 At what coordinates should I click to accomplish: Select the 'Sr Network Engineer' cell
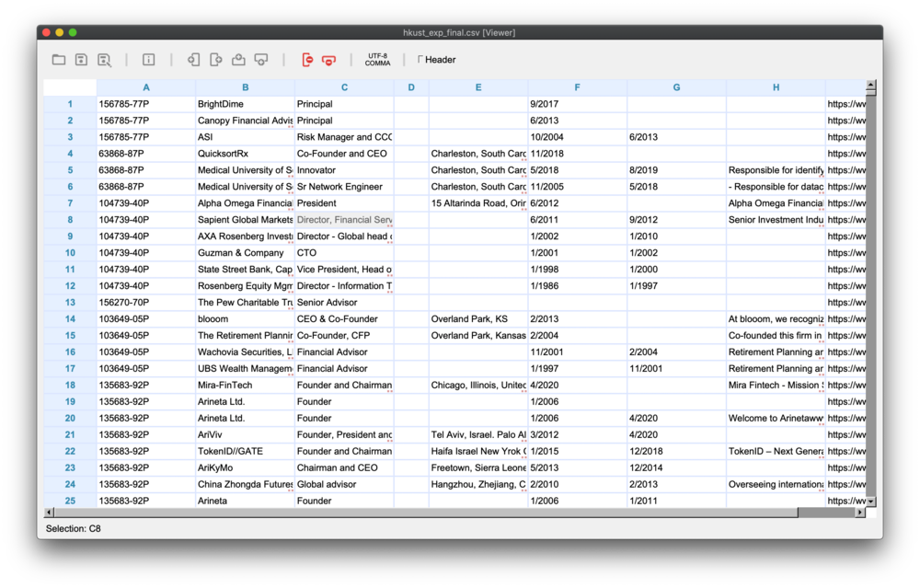(344, 187)
